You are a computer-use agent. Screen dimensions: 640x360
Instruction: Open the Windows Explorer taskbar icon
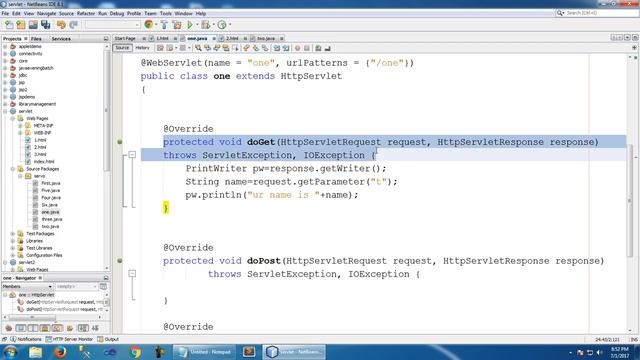pos(36,352)
